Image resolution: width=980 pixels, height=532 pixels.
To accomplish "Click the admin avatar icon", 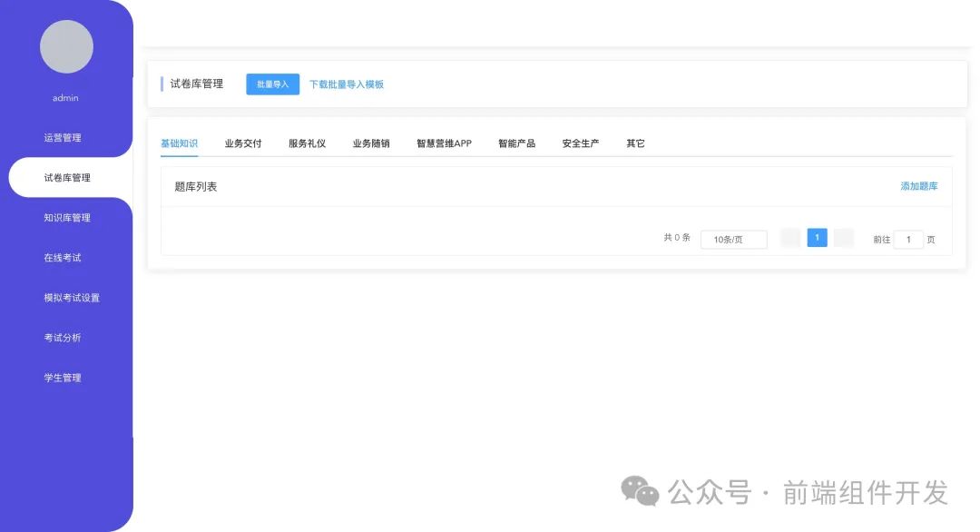I will [x=64, y=46].
